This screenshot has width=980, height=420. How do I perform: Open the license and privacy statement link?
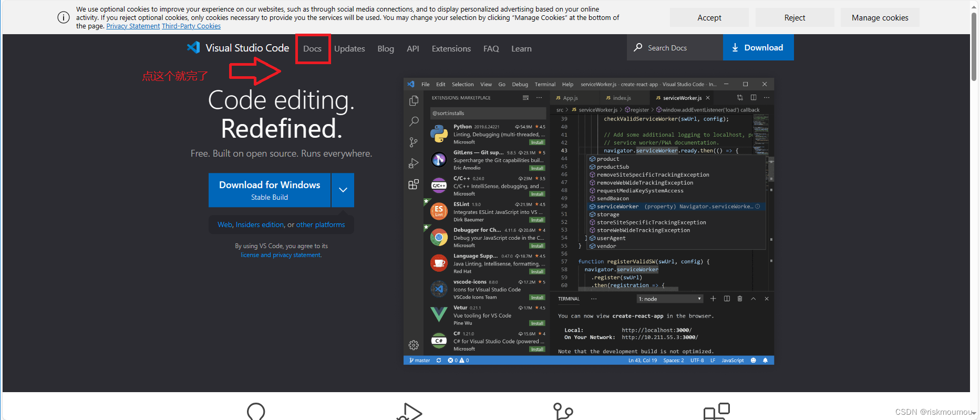(x=281, y=255)
